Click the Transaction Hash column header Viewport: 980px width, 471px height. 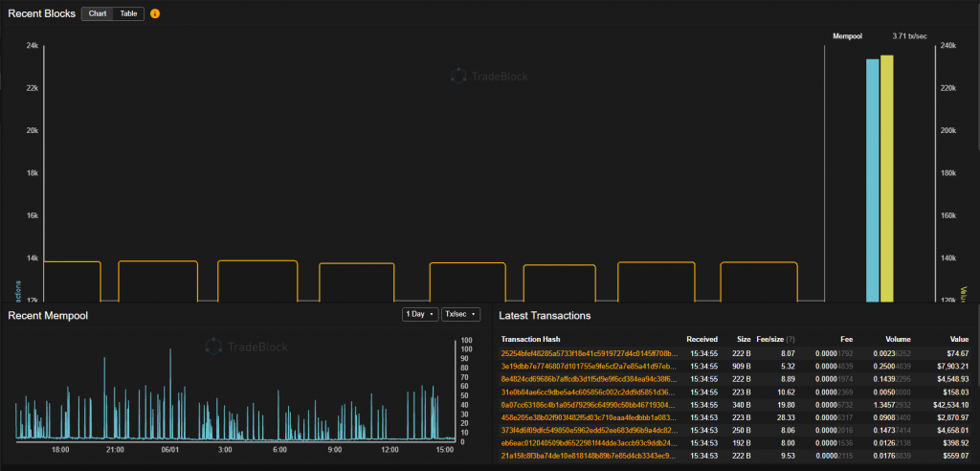(531, 340)
